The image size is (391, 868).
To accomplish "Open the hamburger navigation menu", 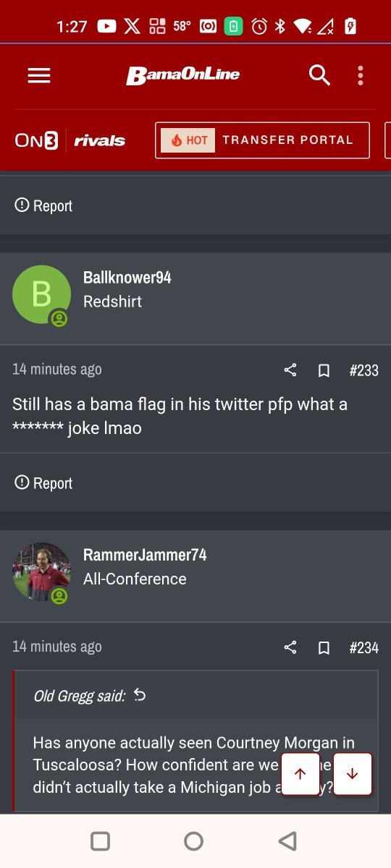I will (39, 75).
